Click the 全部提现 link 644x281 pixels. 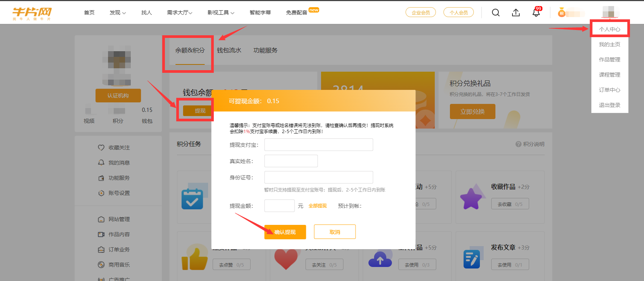(x=317, y=206)
